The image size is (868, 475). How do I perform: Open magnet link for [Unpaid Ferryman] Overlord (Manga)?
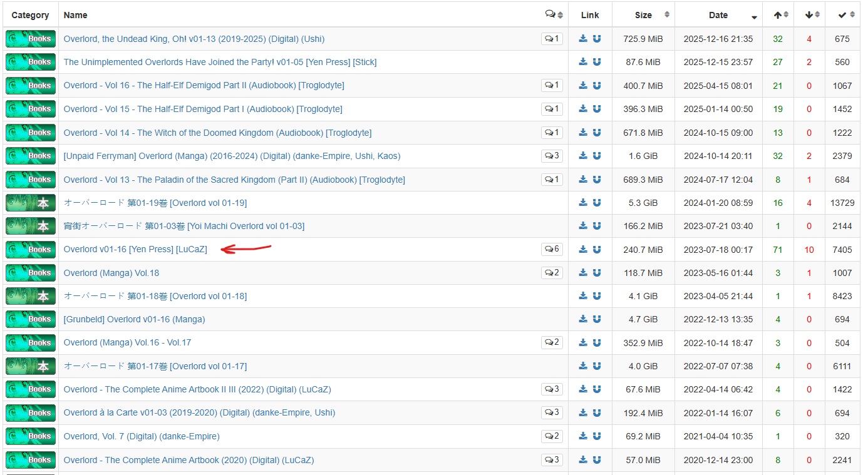coord(597,156)
